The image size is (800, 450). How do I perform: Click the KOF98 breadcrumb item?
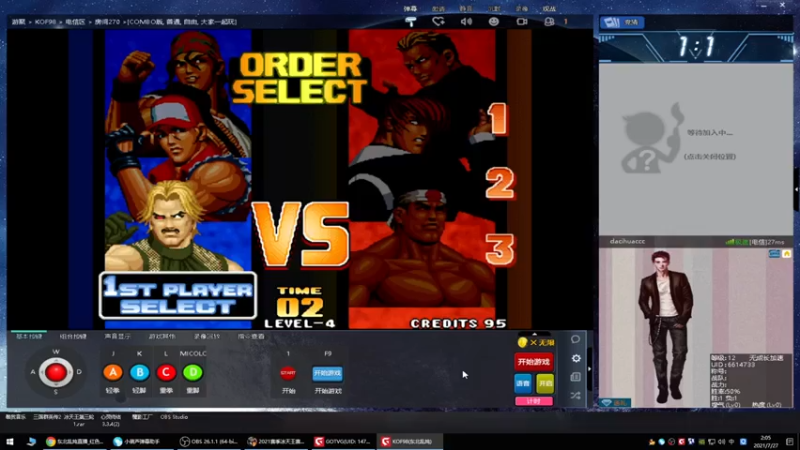pos(45,22)
